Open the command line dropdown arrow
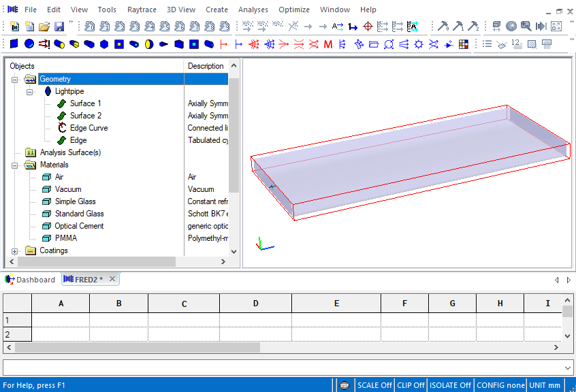Viewport: 576px width, 392px height. [568, 367]
